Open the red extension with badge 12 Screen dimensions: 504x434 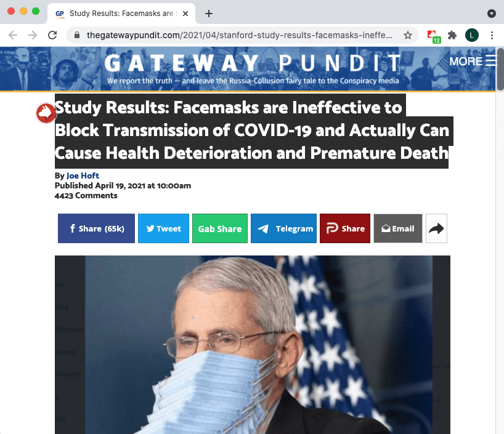[x=434, y=36]
